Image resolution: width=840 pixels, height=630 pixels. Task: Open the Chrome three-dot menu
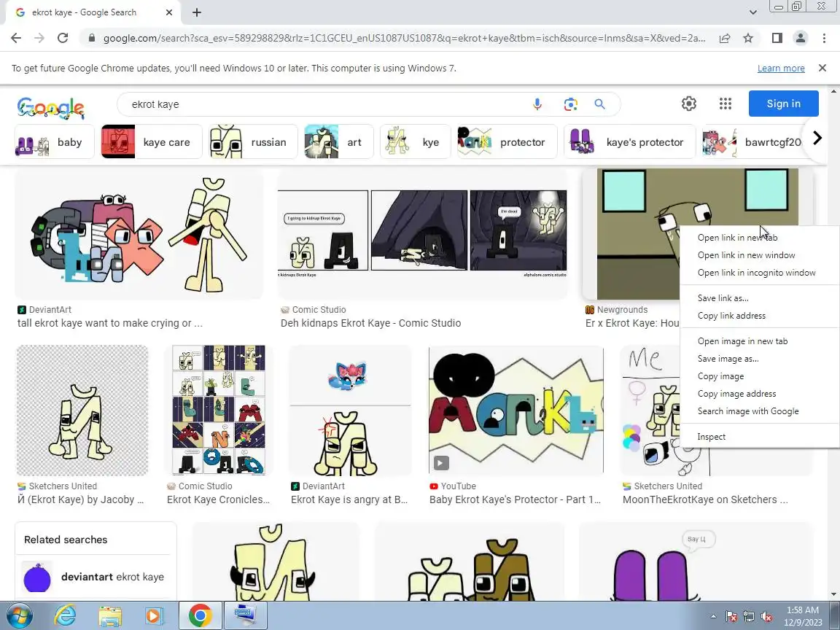824,38
